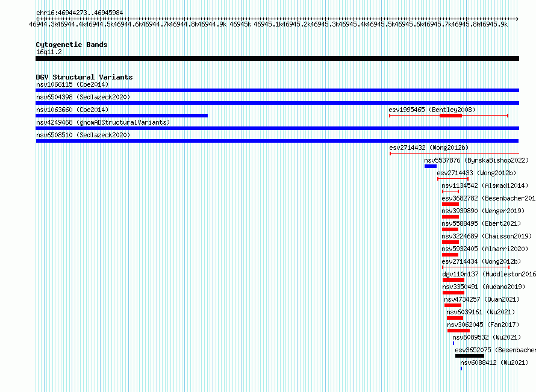
Task: Open nsv4249468 (gnomADStructuralVariants) entry
Action: (103, 122)
